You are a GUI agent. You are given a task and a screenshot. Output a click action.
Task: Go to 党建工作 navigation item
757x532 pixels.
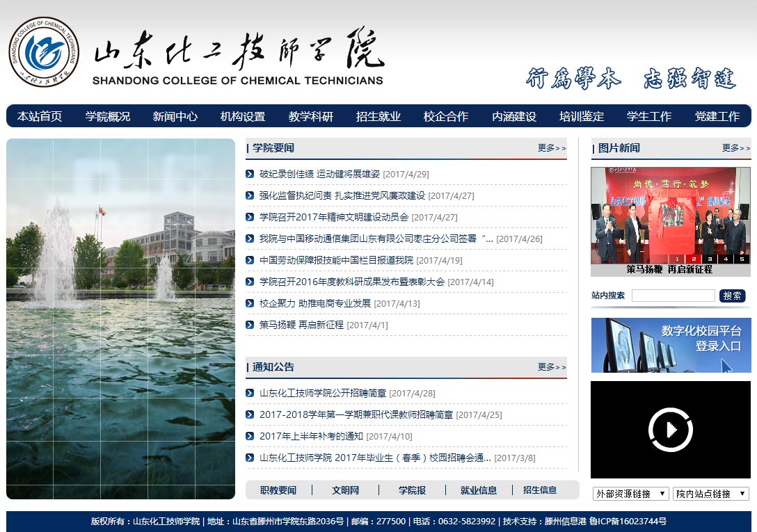(717, 116)
